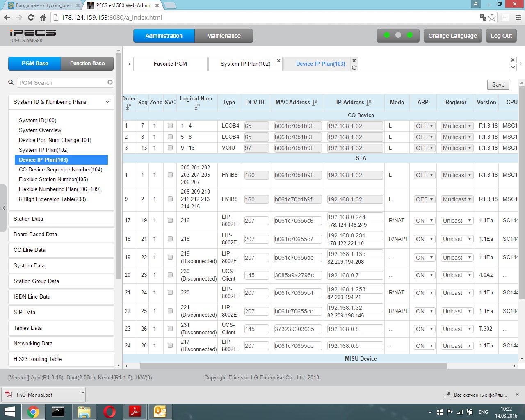This screenshot has width=525, height=420.
Task: Open ARP dropdown for station 218
Action: pyautogui.click(x=424, y=239)
